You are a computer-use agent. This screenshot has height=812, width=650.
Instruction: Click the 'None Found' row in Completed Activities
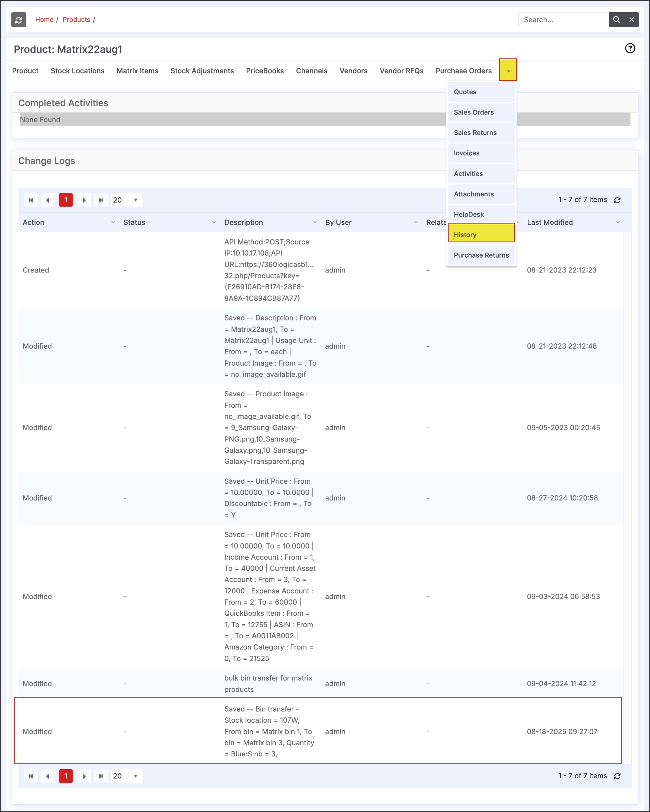coord(325,119)
